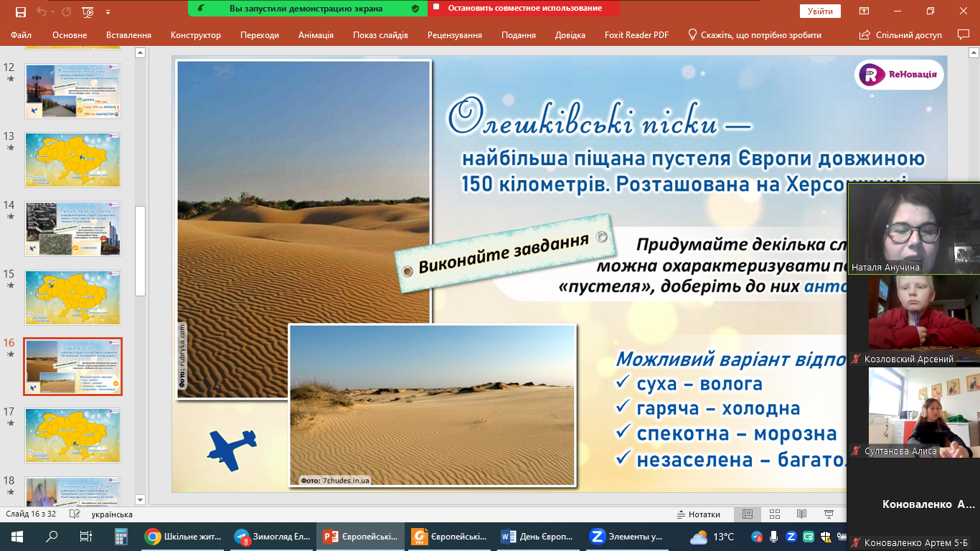The height and width of the screenshot is (551, 980).
Task: Open the Подання tab
Action: click(x=519, y=34)
